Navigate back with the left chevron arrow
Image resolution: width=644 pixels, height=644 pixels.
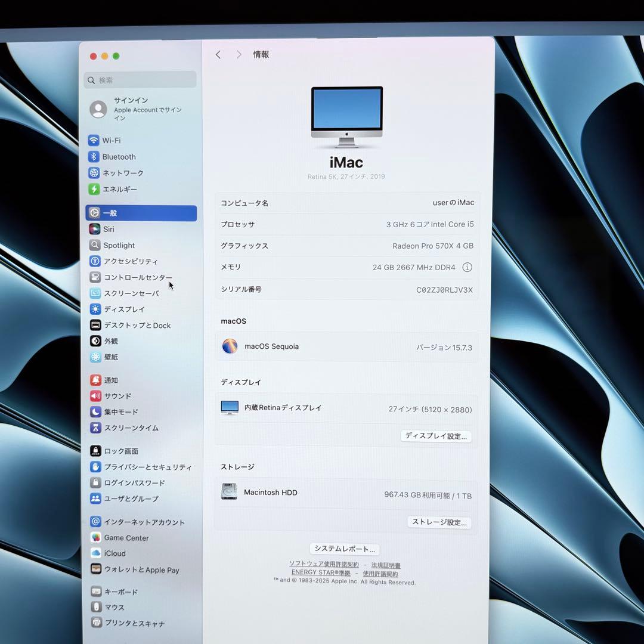218,54
